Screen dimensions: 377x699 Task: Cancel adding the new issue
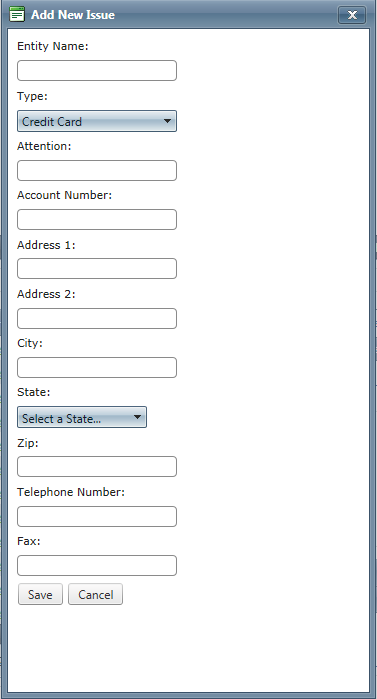point(95,594)
